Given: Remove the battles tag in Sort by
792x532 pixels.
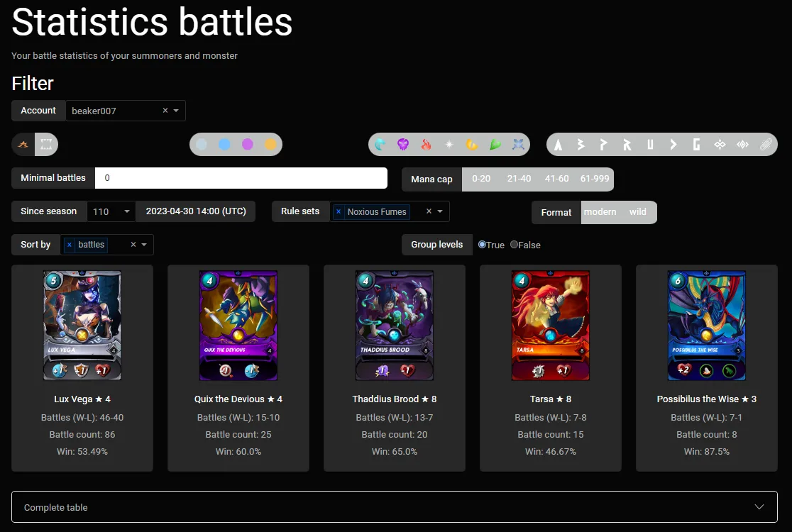Looking at the screenshot, I should 70,245.
